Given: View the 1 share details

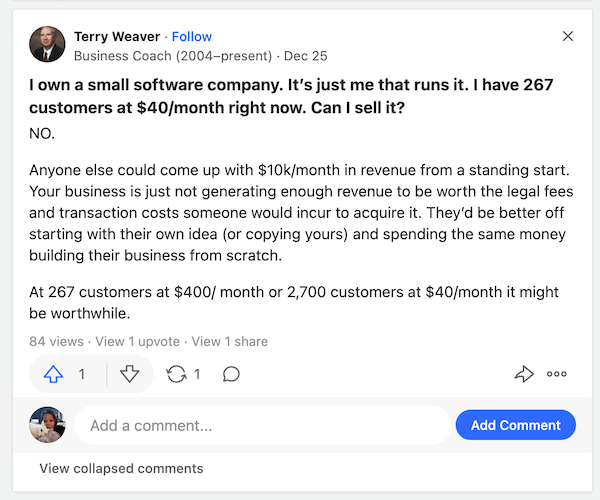Looking at the screenshot, I should click(x=229, y=341).
